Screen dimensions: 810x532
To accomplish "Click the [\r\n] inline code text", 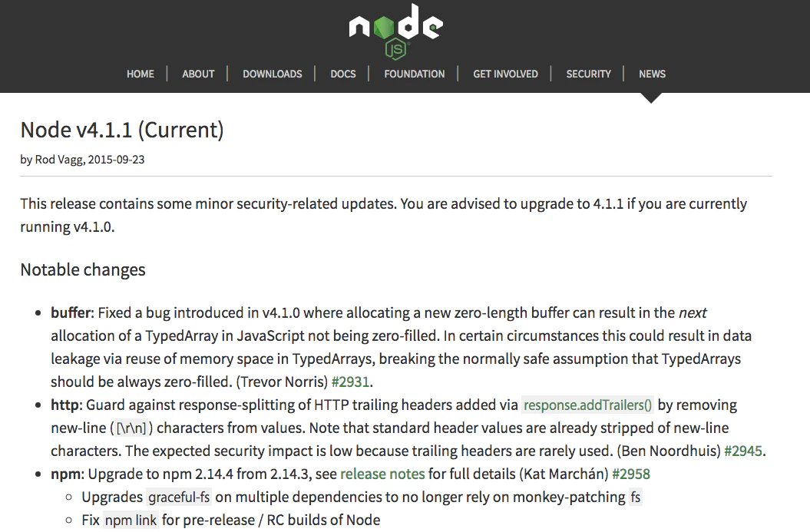I will pos(131,428).
